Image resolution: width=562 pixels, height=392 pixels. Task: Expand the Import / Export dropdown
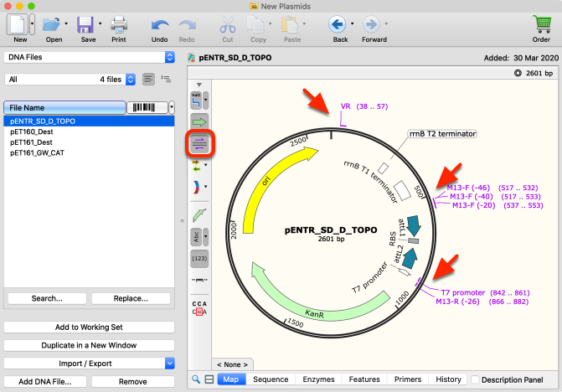point(90,364)
